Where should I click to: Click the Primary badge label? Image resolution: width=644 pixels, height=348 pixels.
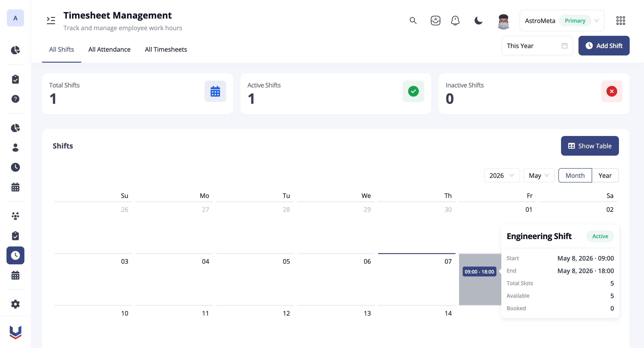coord(575,21)
